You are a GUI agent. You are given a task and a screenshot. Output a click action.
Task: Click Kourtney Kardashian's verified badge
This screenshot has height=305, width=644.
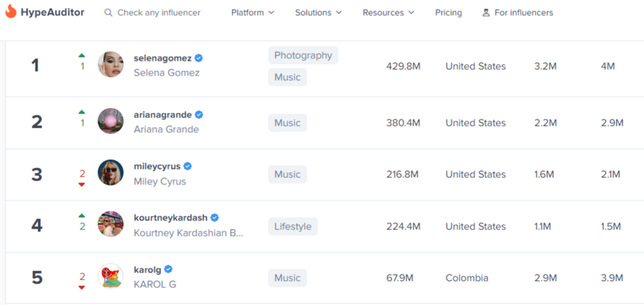(215, 218)
